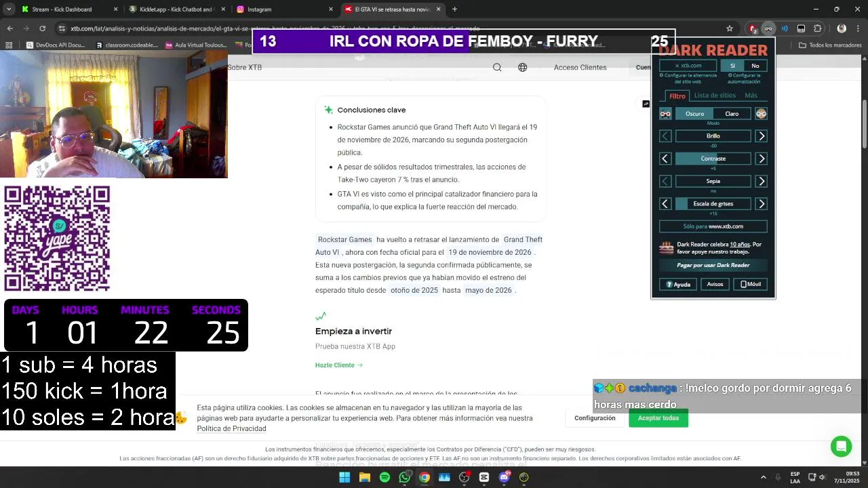Open Dark Reader Móvil button
The image size is (868, 488).
[x=751, y=285]
